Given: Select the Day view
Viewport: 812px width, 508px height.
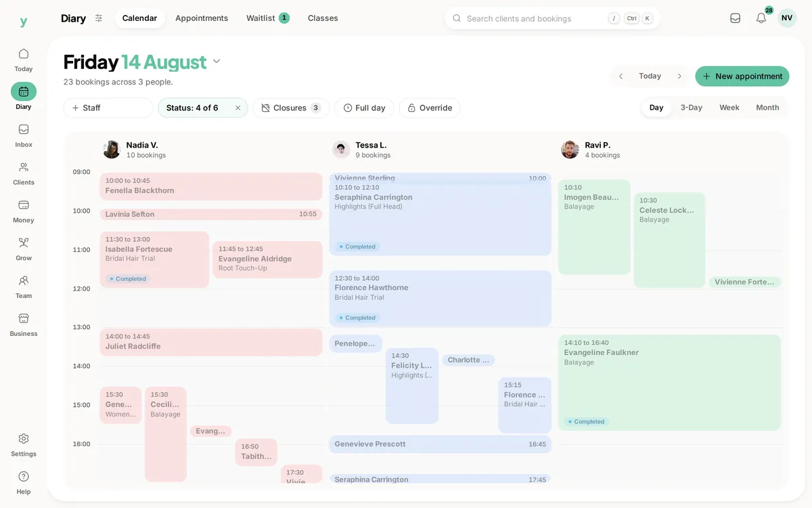Looking at the screenshot, I should point(656,108).
